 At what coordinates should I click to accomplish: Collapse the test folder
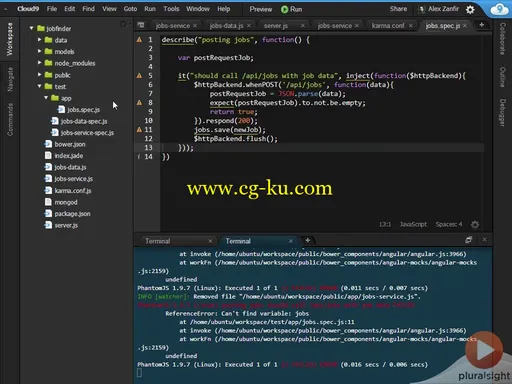[x=39, y=86]
